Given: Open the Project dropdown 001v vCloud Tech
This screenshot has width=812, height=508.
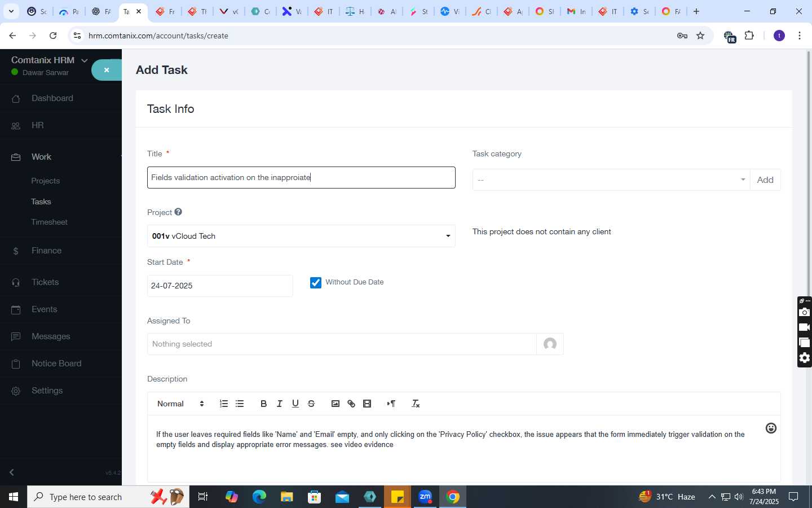Looking at the screenshot, I should 301,236.
